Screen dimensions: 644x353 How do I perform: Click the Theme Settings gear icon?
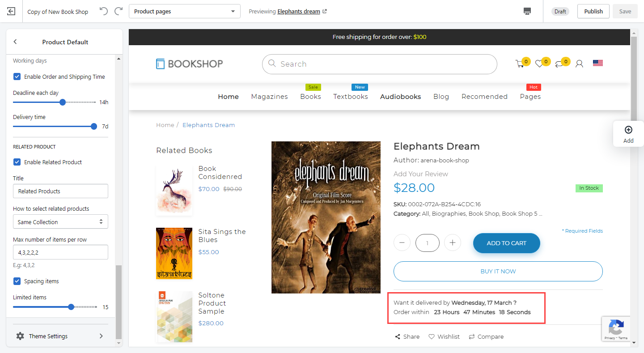20,336
